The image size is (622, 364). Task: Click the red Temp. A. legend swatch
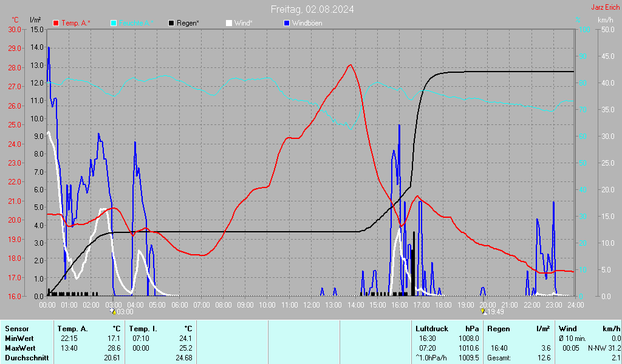coord(56,24)
